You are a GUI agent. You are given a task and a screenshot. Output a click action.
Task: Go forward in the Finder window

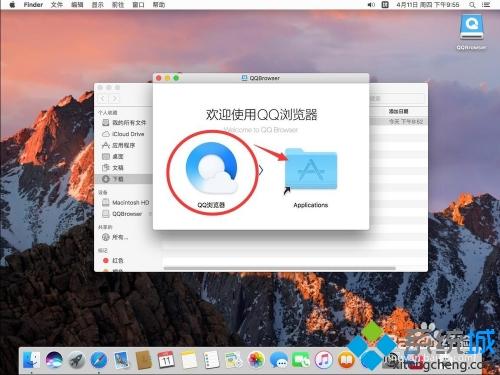(x=115, y=98)
